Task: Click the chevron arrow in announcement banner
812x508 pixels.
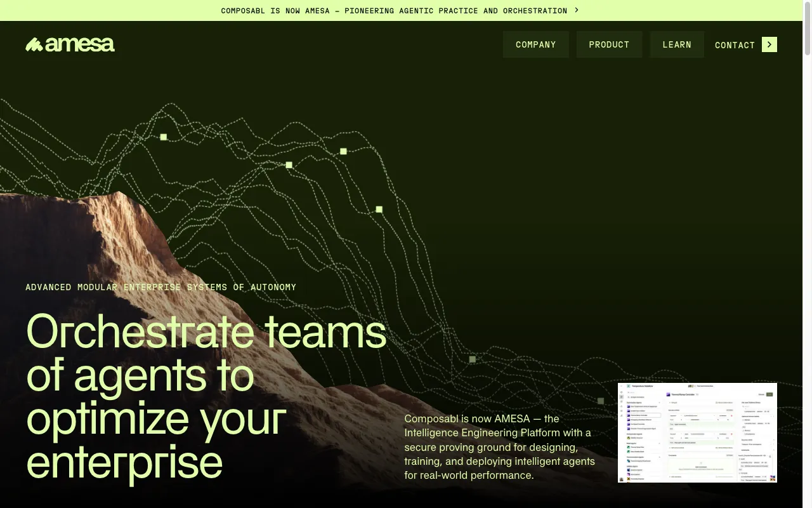Action: [x=577, y=10]
